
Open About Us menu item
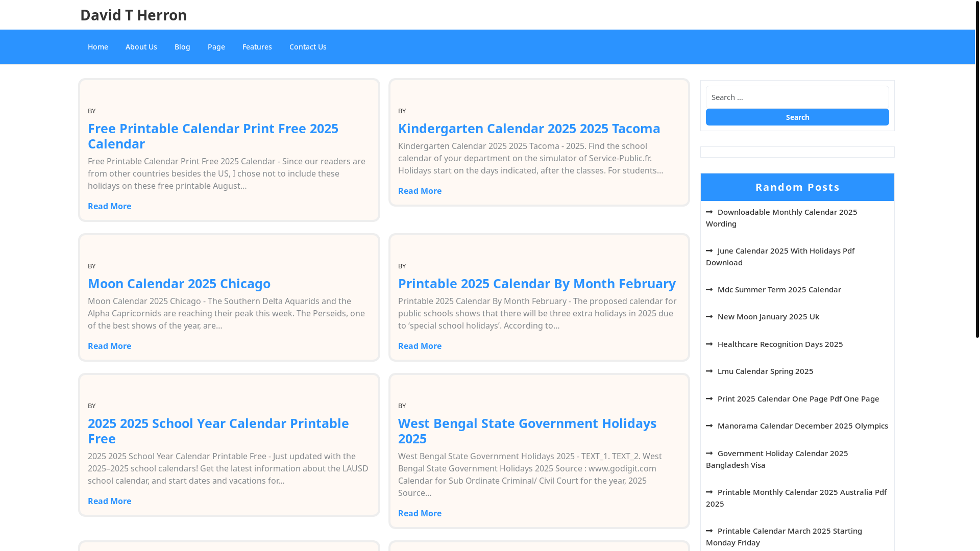[x=141, y=47]
